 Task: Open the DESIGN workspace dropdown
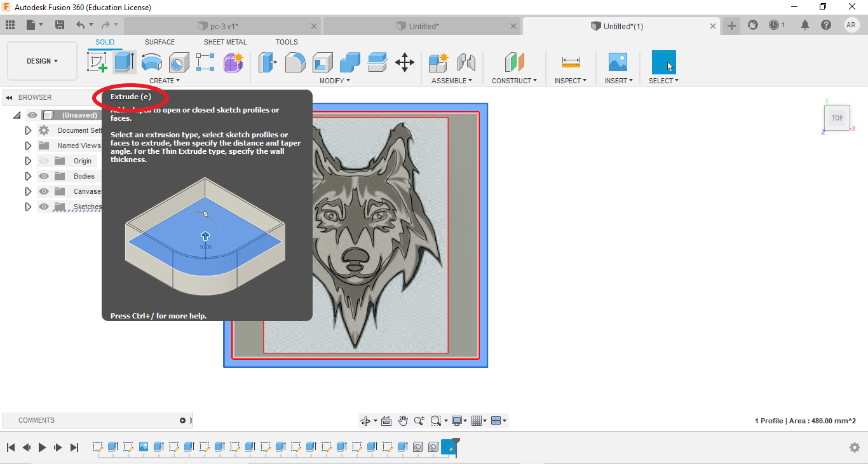point(42,61)
